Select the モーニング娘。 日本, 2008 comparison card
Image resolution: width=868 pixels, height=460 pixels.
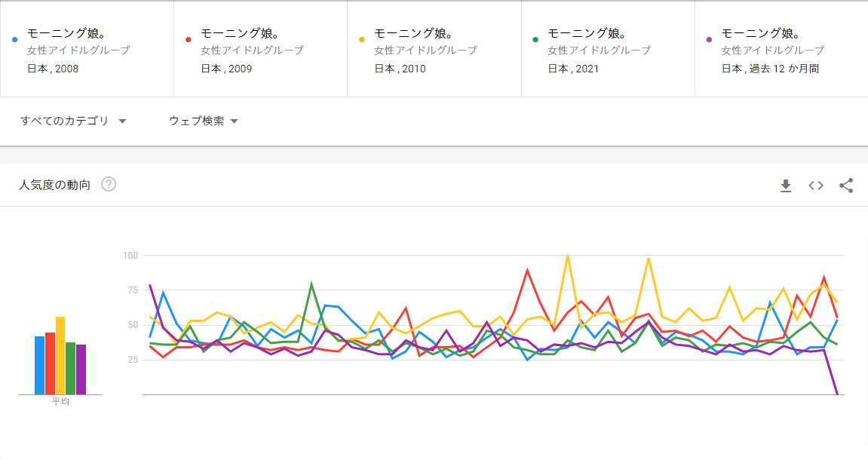point(87,49)
